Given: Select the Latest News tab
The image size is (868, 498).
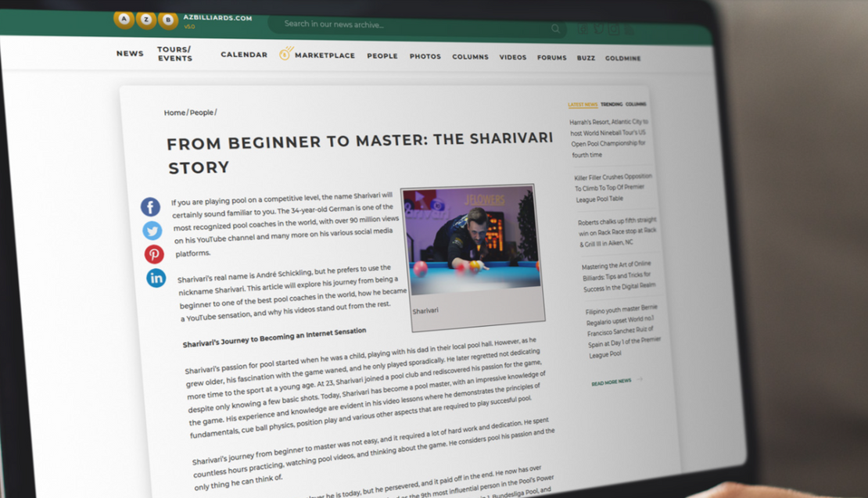Looking at the screenshot, I should (x=583, y=104).
